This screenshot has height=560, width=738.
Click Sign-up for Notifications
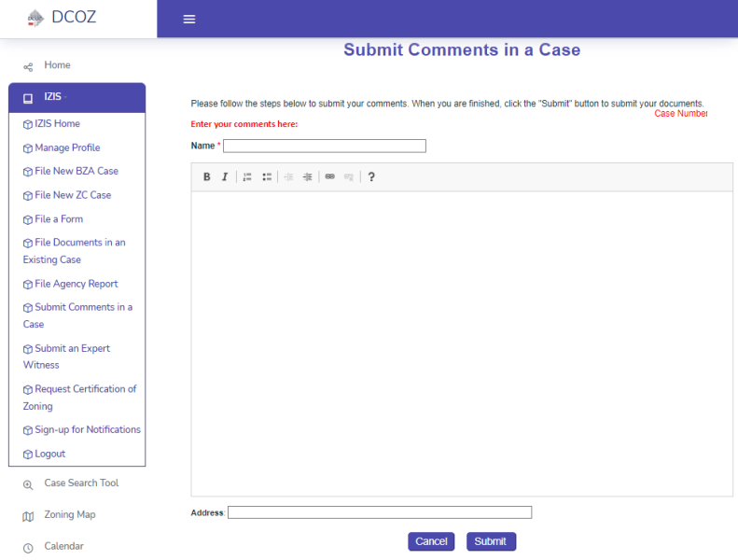click(88, 430)
